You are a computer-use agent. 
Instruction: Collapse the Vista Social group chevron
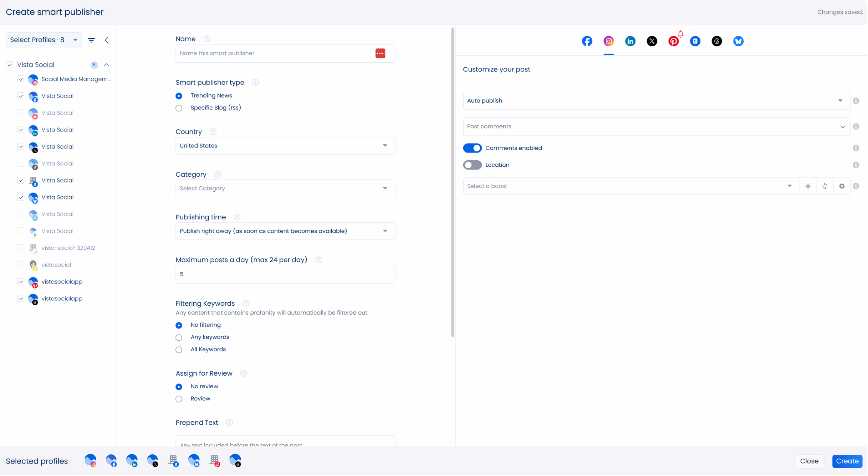[x=106, y=65]
